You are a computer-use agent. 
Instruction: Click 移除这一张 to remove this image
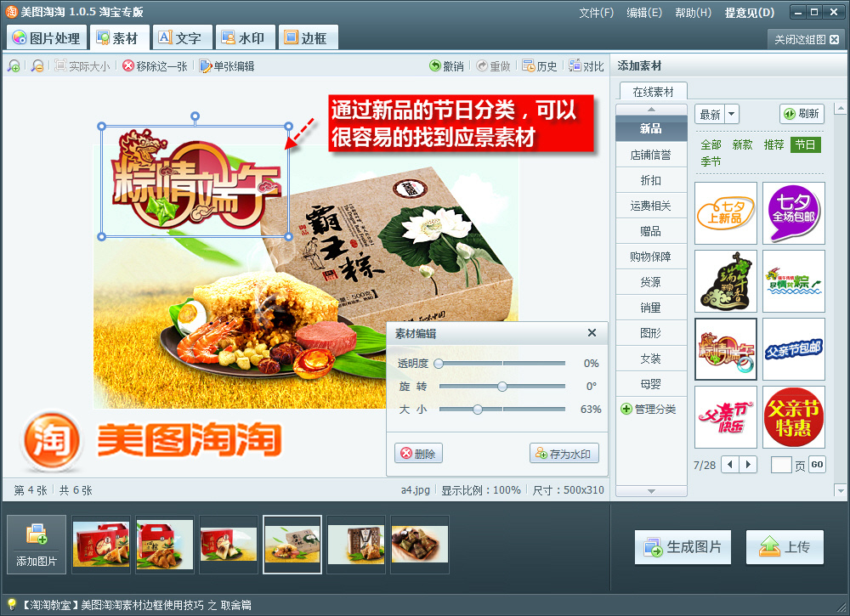(155, 66)
